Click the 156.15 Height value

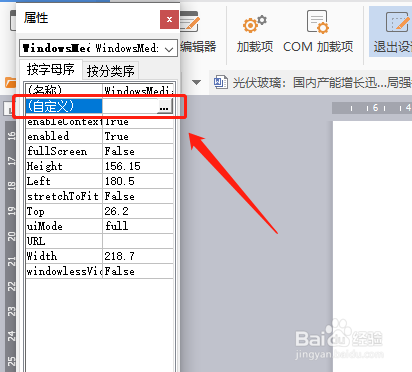coord(138,166)
